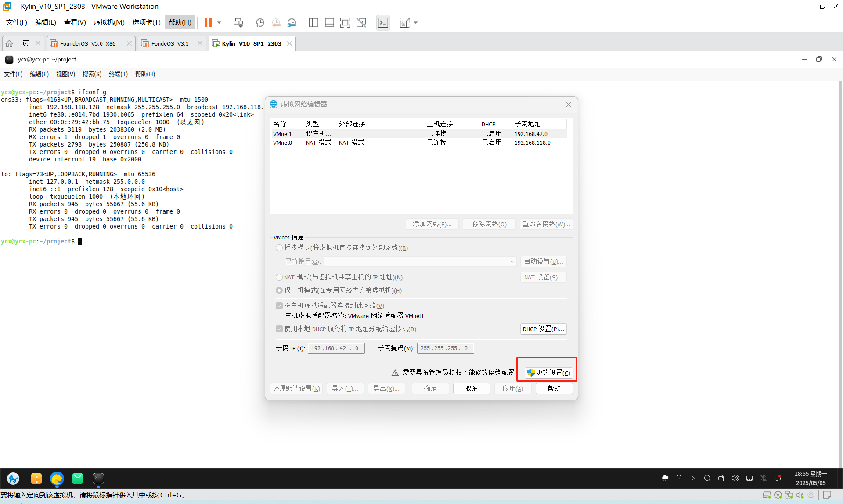Open the Snapshot Manager wrench-clock icon
The image size is (843, 504).
pos(292,22)
